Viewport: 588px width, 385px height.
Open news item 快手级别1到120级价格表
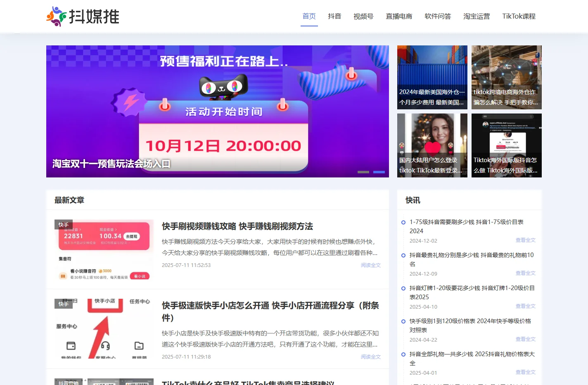(x=470, y=326)
